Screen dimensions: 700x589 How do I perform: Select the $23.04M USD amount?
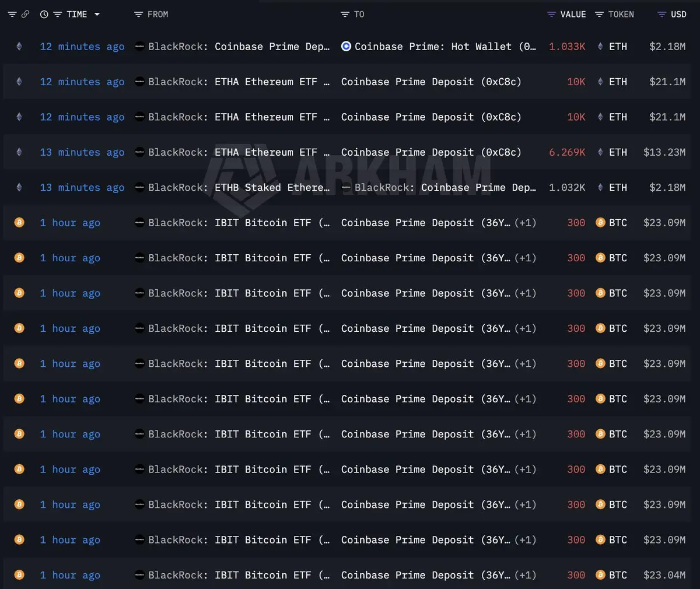pyautogui.click(x=664, y=575)
